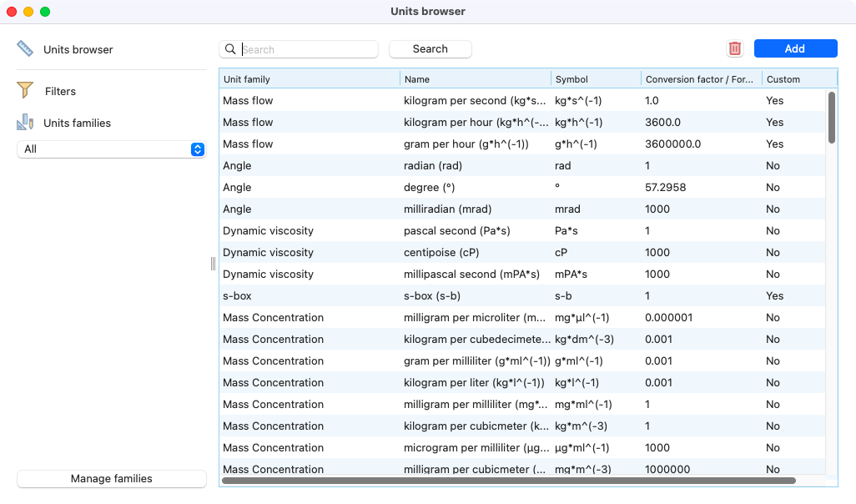Click the Units browser ruler icon
Screen dimensions: 856x504
pos(24,48)
